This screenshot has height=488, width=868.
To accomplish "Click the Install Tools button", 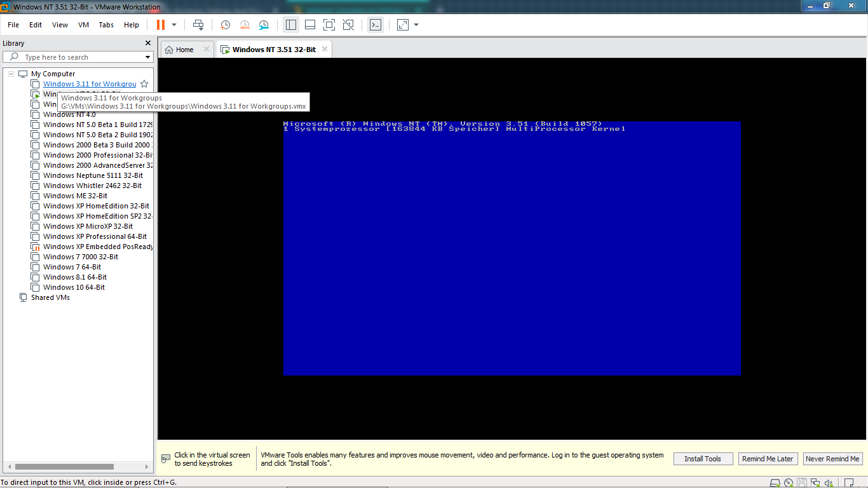I will point(702,459).
